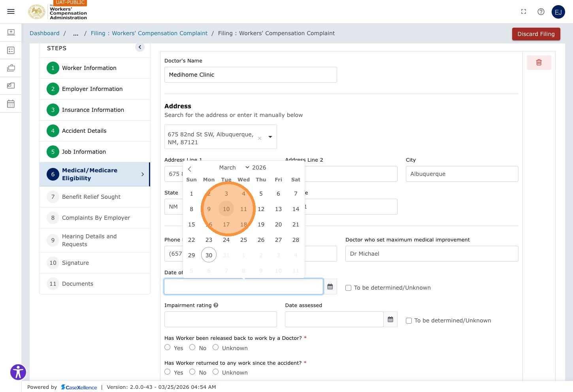Open the accessibility widget icon
Screen dimensions: 573x392
tap(18, 372)
